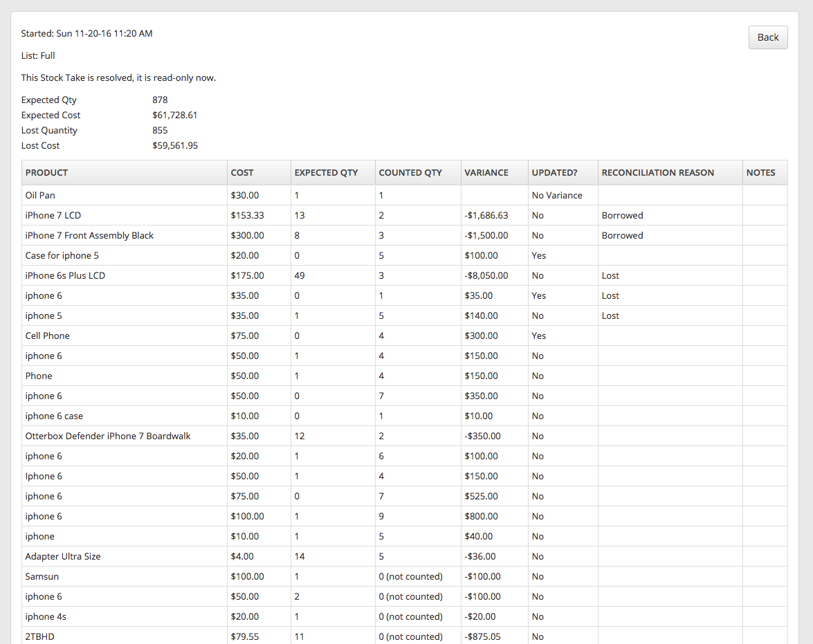This screenshot has width=813, height=644.
Task: Click the Cell Phone product name
Action: [x=47, y=335]
